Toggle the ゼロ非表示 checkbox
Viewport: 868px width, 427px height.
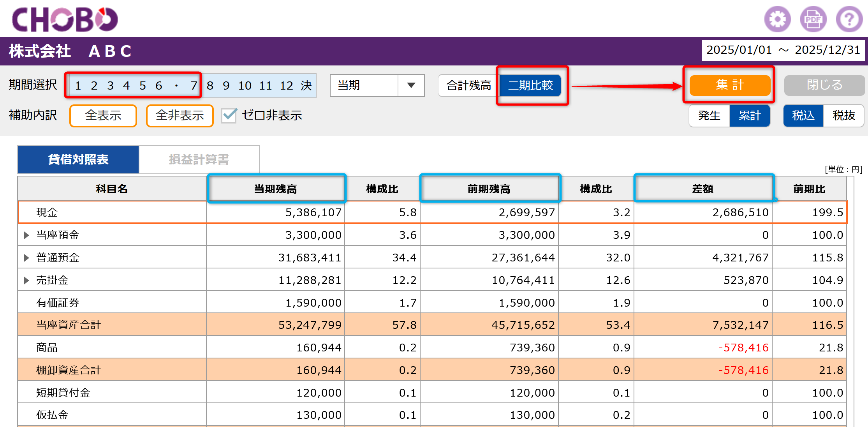pos(229,115)
